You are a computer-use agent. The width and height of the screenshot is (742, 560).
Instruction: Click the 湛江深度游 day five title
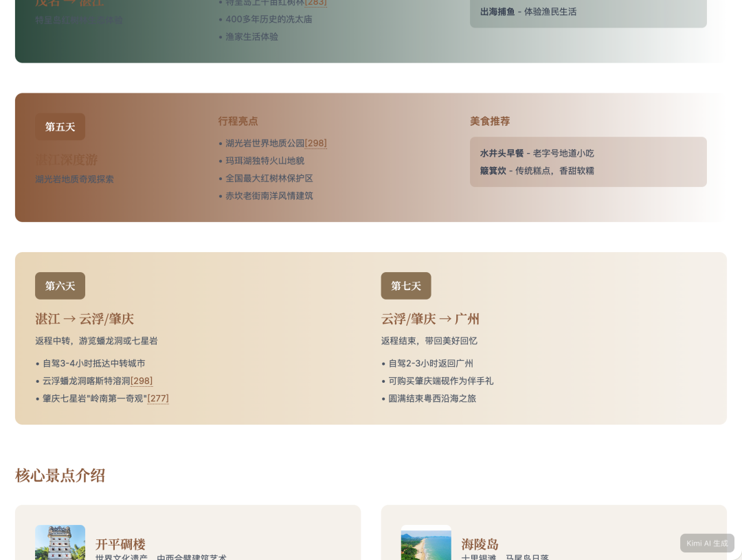[x=67, y=159]
